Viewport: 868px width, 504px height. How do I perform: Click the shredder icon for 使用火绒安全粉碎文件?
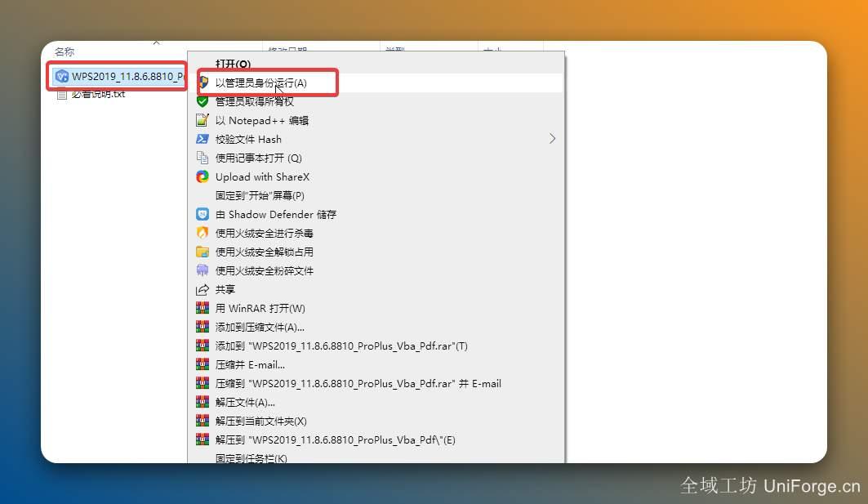(x=203, y=271)
